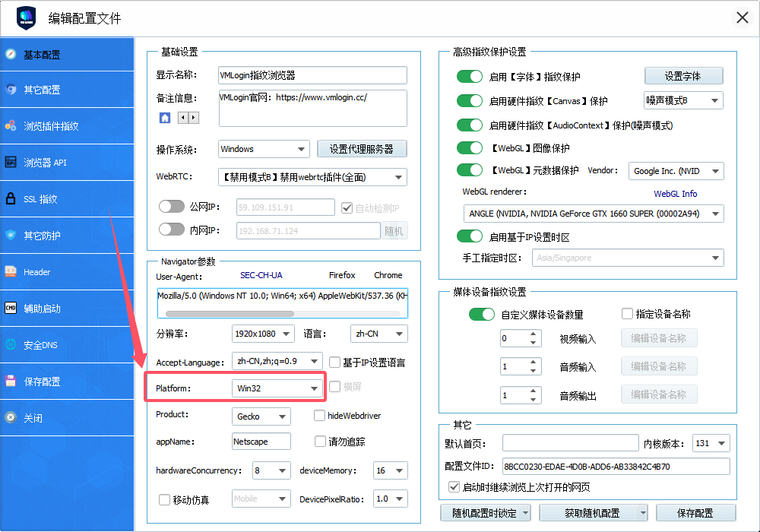This screenshot has height=532, width=760.
Task: Click the 获取随机配置 button
Action: [593, 513]
